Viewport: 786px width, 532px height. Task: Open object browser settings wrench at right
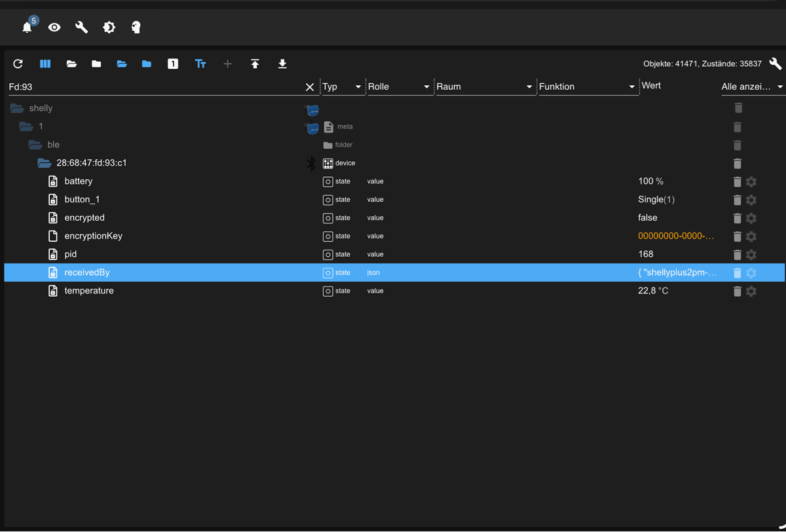point(776,64)
